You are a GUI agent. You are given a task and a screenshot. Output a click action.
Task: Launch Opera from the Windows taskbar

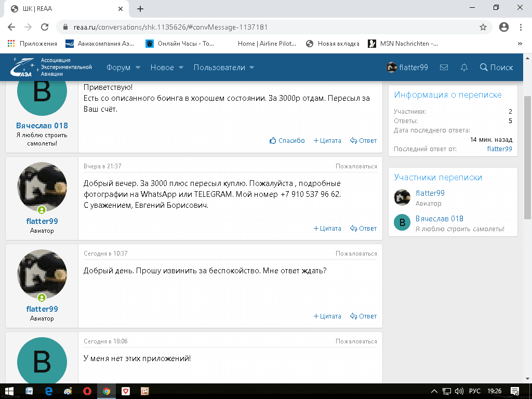point(87,391)
